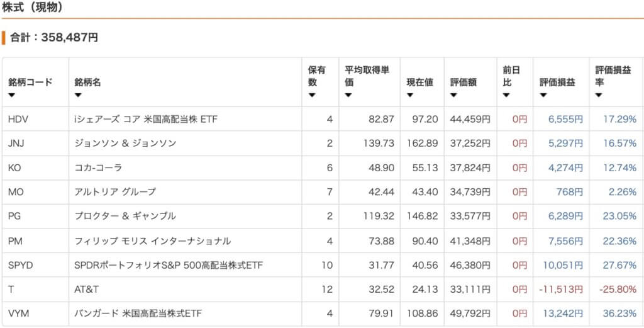Image resolution: width=644 pixels, height=328 pixels.
Task: Open the HDV ticker row
Action: 323,119
